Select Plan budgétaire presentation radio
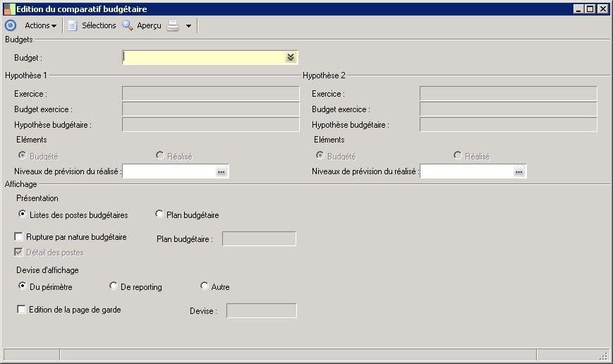The image size is (613, 364). point(159,214)
